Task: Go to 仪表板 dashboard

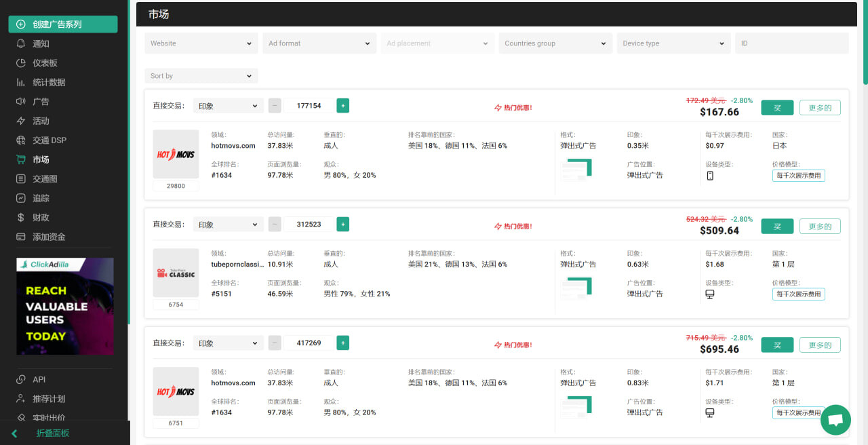Action: point(45,63)
